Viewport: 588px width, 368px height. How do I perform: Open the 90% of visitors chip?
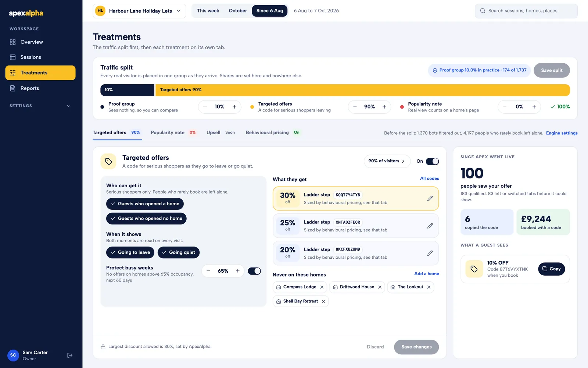tap(387, 161)
